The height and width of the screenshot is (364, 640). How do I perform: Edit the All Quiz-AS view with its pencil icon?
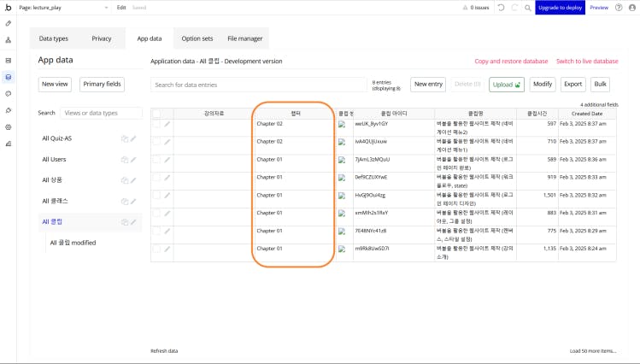[133, 138]
